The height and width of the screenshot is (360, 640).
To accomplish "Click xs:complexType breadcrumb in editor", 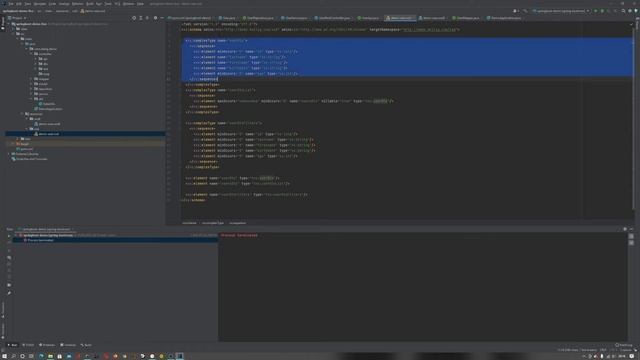I will click(213, 223).
